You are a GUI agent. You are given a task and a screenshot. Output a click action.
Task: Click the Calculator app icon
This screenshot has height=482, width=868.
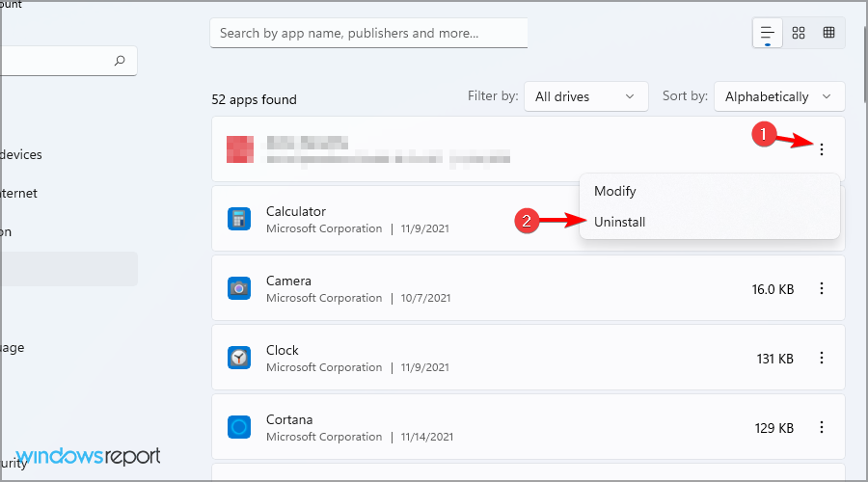point(239,219)
